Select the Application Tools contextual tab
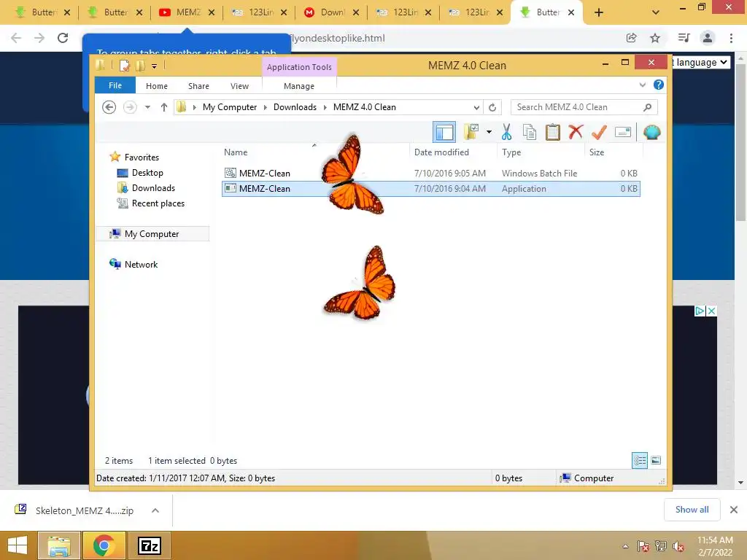 [x=299, y=67]
